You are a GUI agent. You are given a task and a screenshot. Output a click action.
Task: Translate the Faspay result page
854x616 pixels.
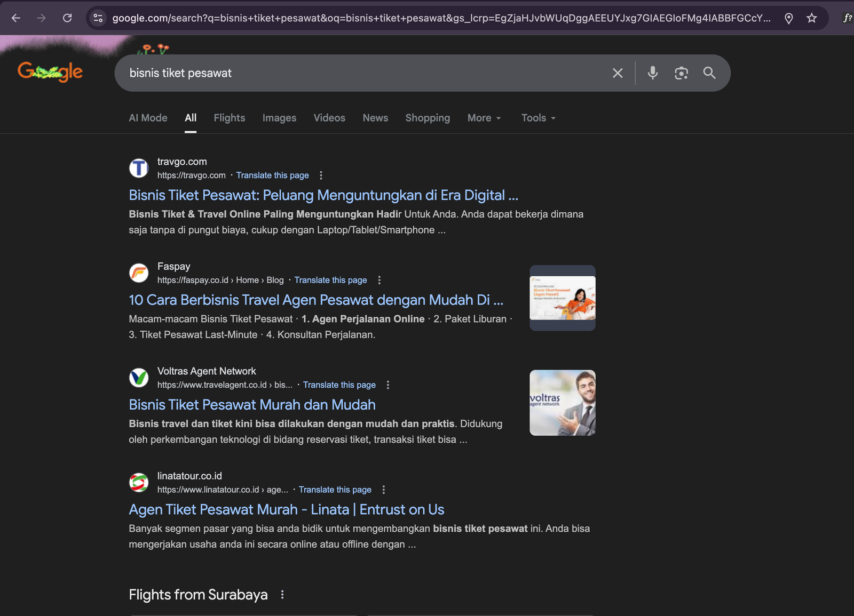click(330, 280)
